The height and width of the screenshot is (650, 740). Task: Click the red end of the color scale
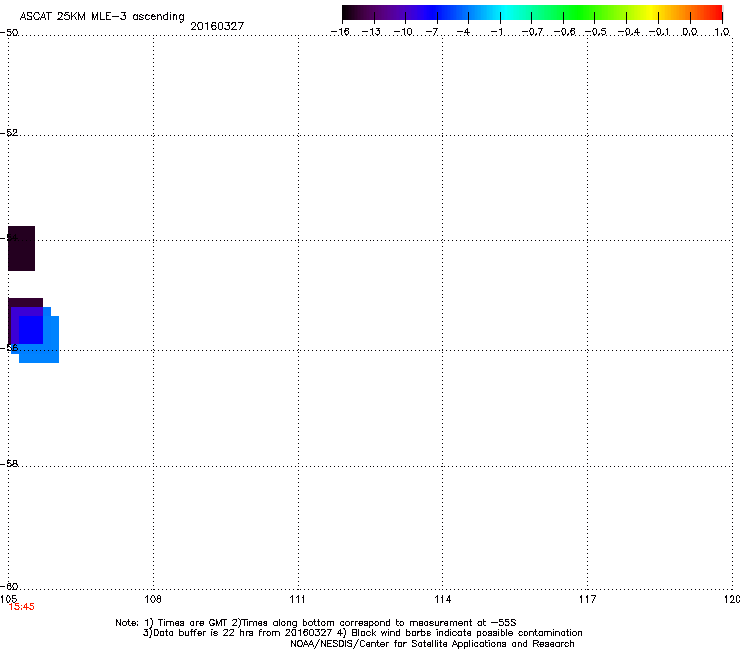(x=713, y=12)
